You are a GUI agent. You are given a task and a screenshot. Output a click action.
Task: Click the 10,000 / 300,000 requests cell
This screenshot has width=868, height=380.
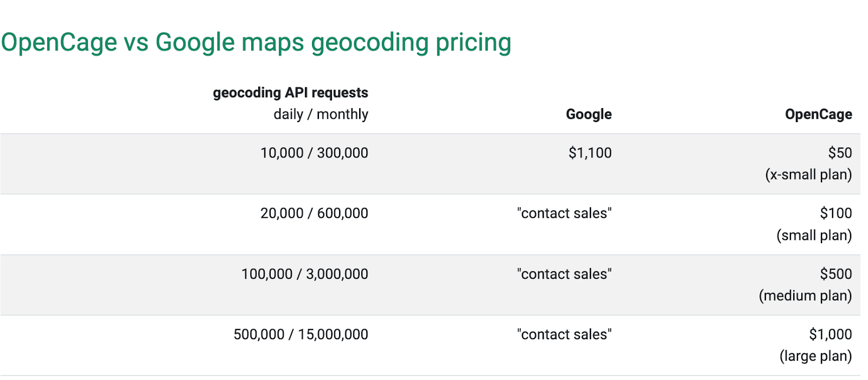pos(314,153)
